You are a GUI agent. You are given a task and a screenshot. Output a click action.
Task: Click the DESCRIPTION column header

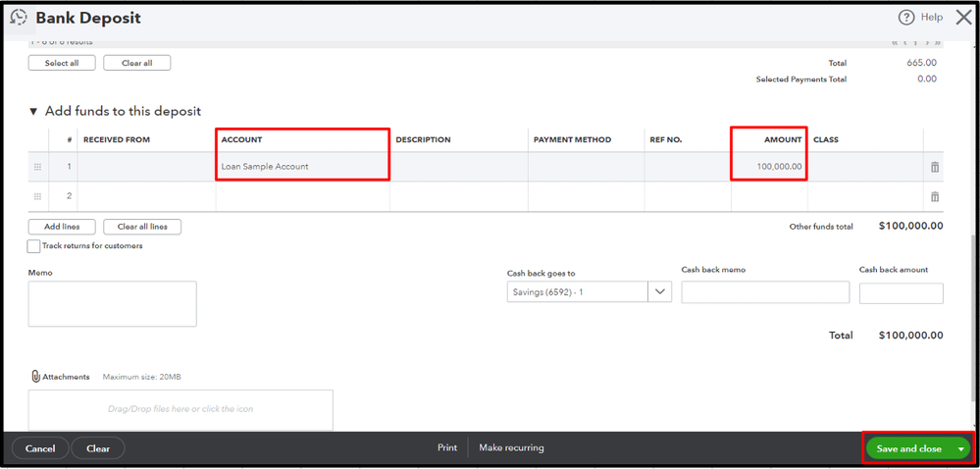coord(423,140)
